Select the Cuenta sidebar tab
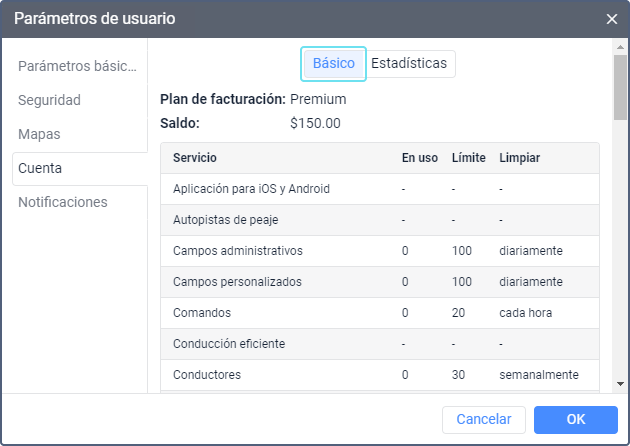630x446 pixels. (x=40, y=168)
